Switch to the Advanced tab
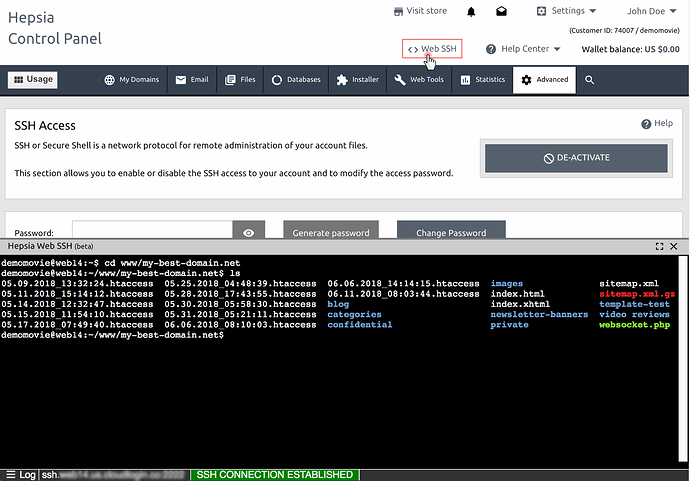Screen dimensions: 690x481 coord(544,80)
